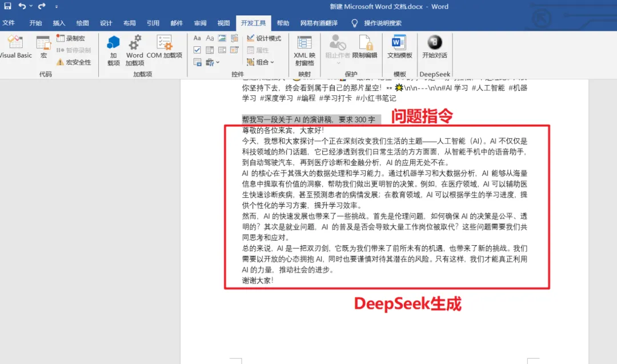Open the Visual Basic editor
The height and width of the screenshot is (364, 617).
point(16,47)
